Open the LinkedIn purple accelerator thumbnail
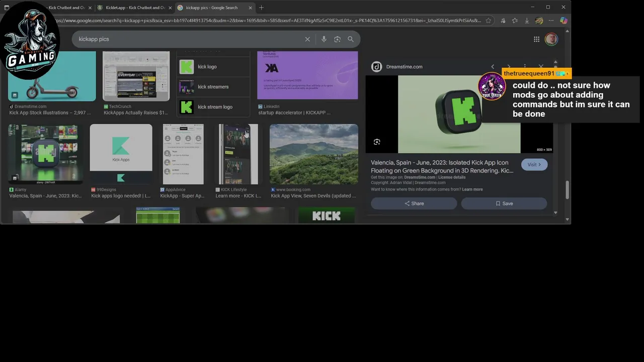 (307, 75)
